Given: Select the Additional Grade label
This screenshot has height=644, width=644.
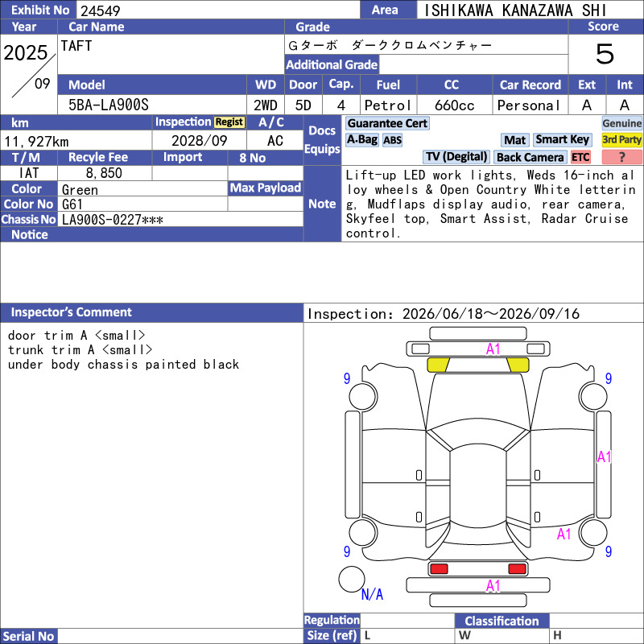Looking at the screenshot, I should 332,64.
